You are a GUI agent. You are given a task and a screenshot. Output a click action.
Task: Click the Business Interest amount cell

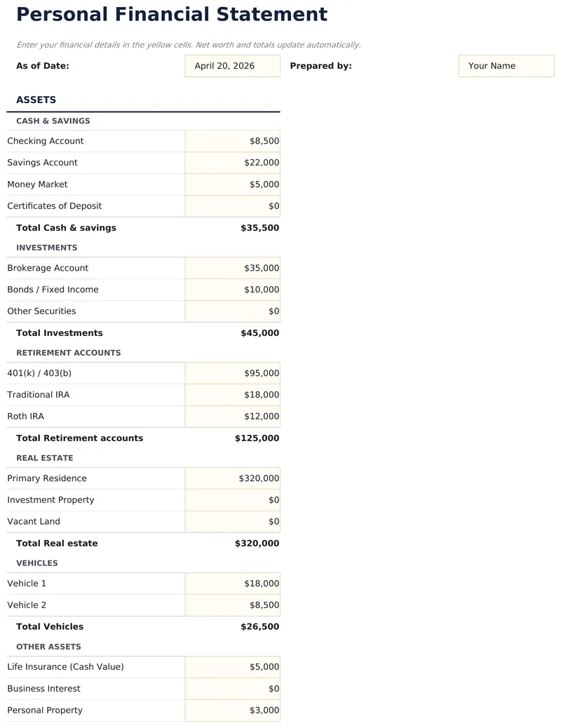232,688
